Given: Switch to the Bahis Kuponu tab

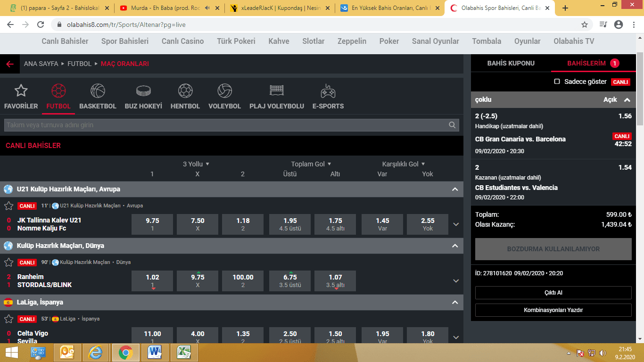Looking at the screenshot, I should (x=511, y=63).
